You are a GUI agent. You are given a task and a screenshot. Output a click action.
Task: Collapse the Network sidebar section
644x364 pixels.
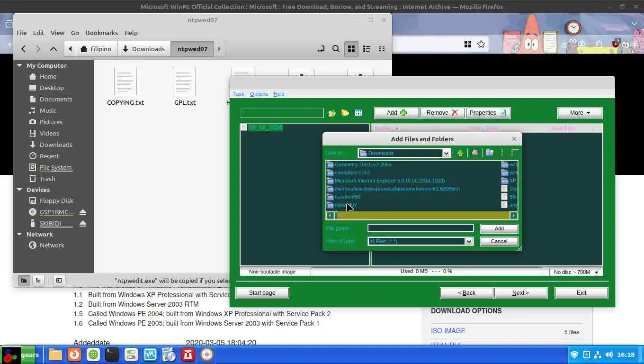point(19,234)
